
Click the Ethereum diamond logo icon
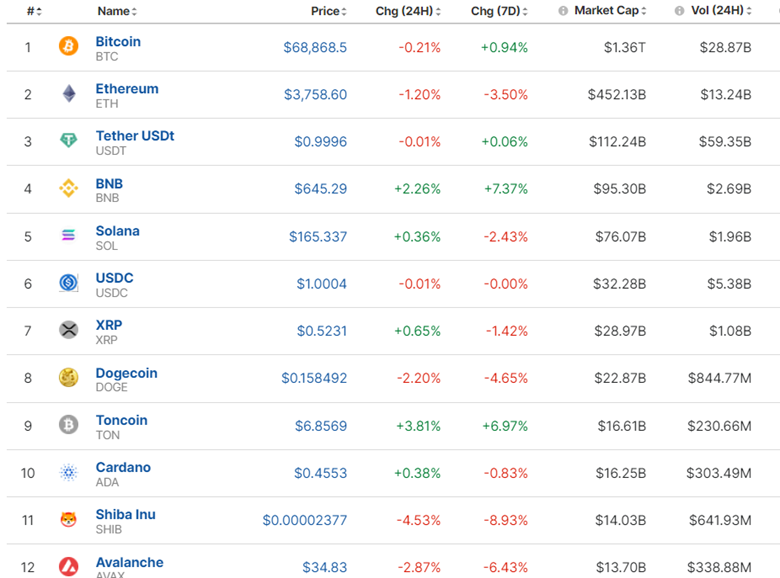click(69, 93)
